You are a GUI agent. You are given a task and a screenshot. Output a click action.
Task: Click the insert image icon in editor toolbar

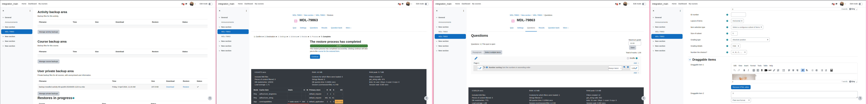[x=754, y=70]
